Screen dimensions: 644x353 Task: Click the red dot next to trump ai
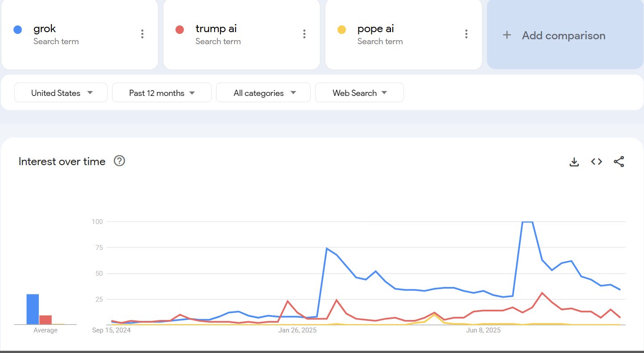(179, 30)
